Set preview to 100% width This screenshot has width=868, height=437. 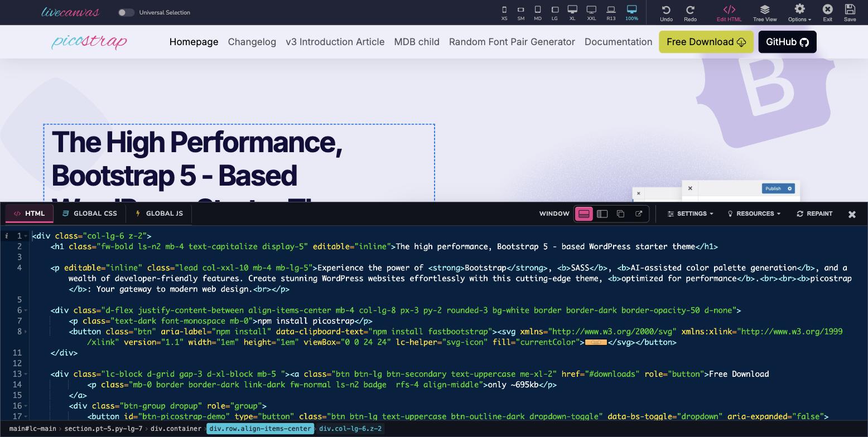631,12
